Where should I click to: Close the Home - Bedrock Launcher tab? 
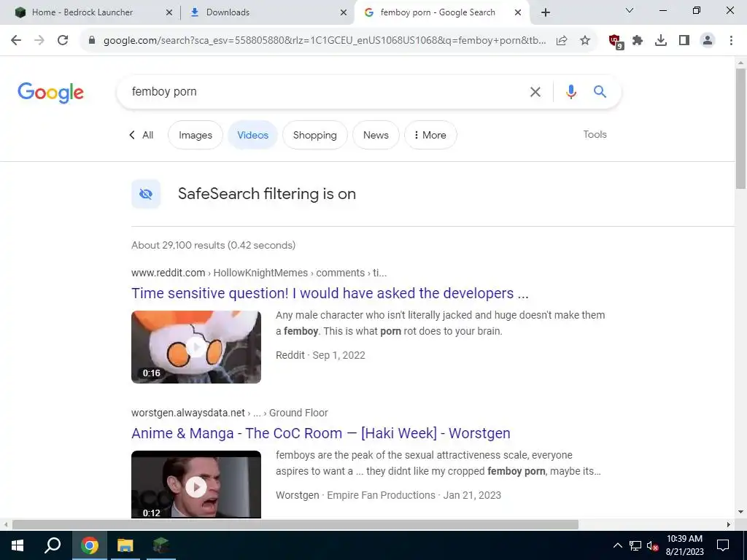pos(169,13)
